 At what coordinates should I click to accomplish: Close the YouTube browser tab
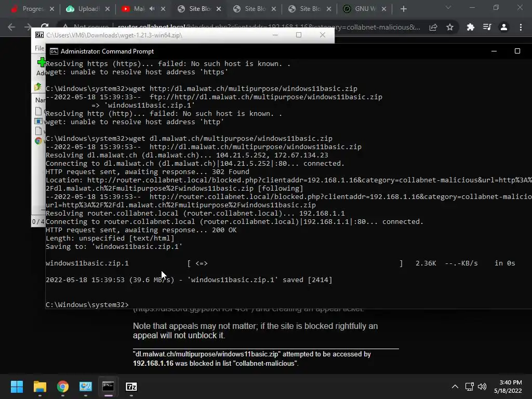tap(163, 9)
